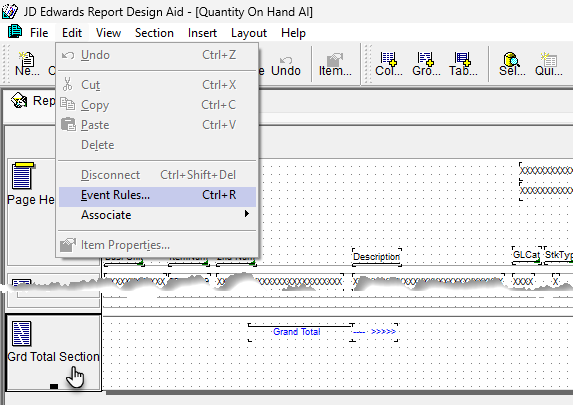Open the Layout menu
This screenshot has width=573, height=405.
[x=248, y=33]
